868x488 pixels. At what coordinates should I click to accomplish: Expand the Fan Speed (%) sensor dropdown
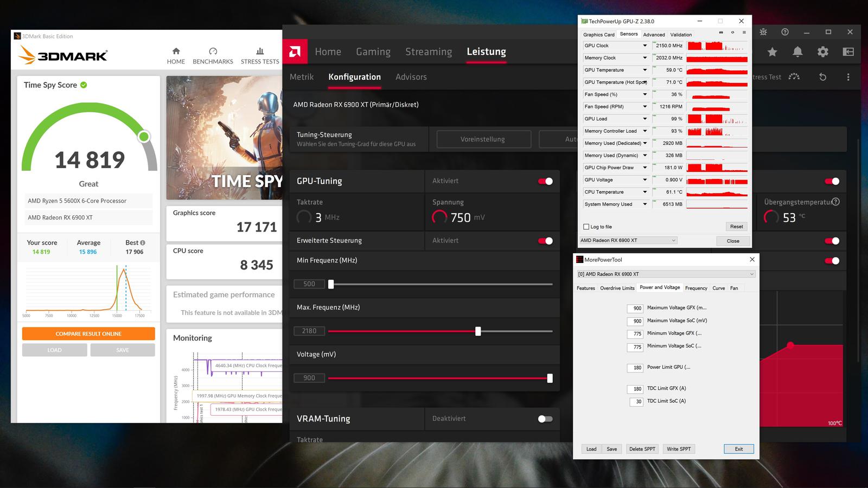645,94
